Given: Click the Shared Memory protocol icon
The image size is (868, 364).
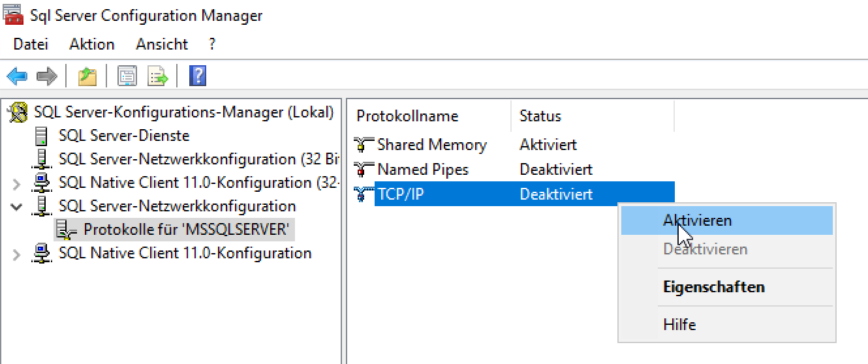Looking at the screenshot, I should click(x=364, y=145).
